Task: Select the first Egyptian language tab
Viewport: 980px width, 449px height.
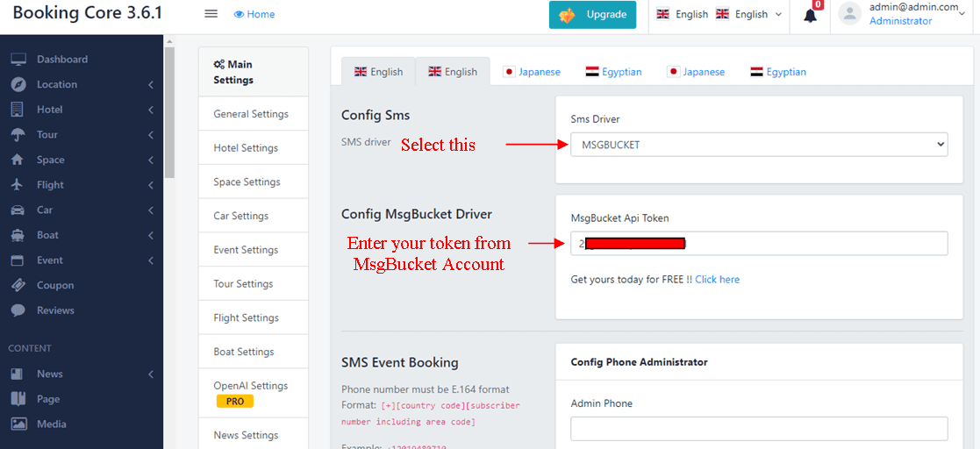Action: click(x=613, y=72)
